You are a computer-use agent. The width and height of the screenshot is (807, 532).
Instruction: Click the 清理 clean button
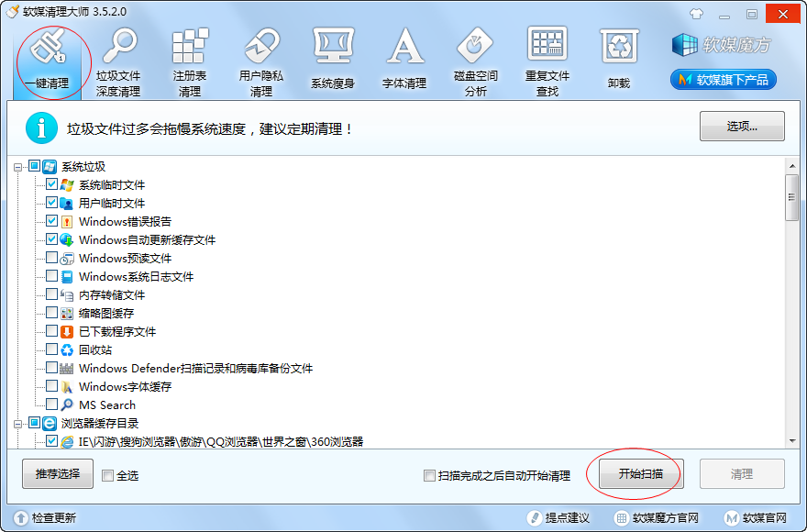coord(742,474)
